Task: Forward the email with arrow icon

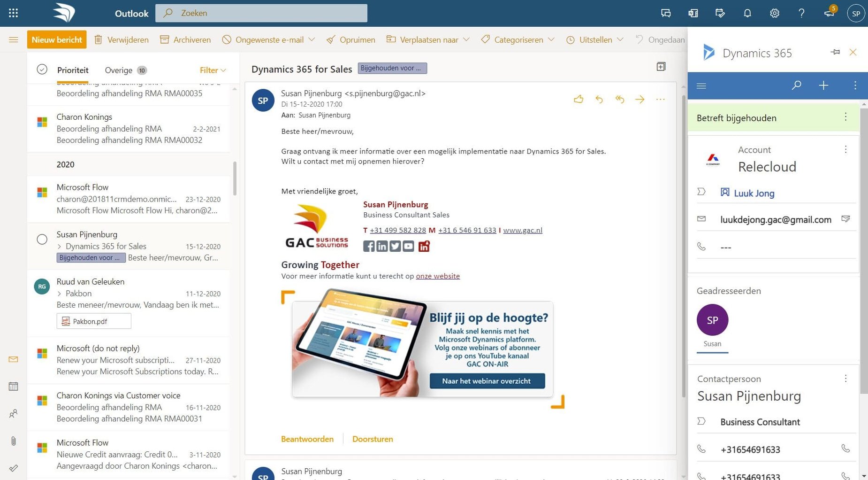Action: 640,99
